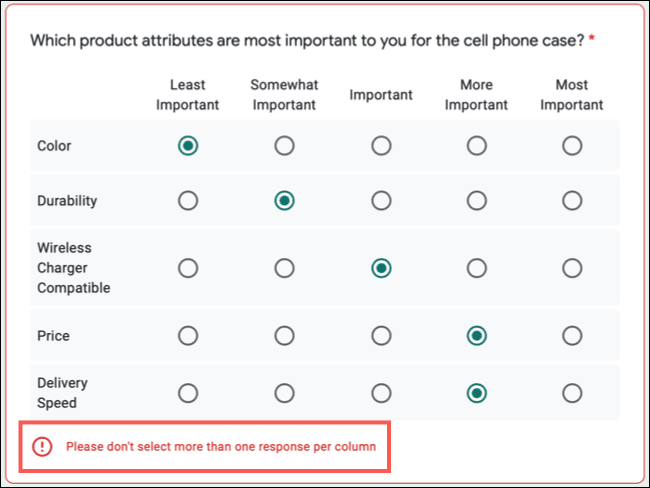Click the Least Important column header
Screen dimensions: 650x488
tap(188, 95)
